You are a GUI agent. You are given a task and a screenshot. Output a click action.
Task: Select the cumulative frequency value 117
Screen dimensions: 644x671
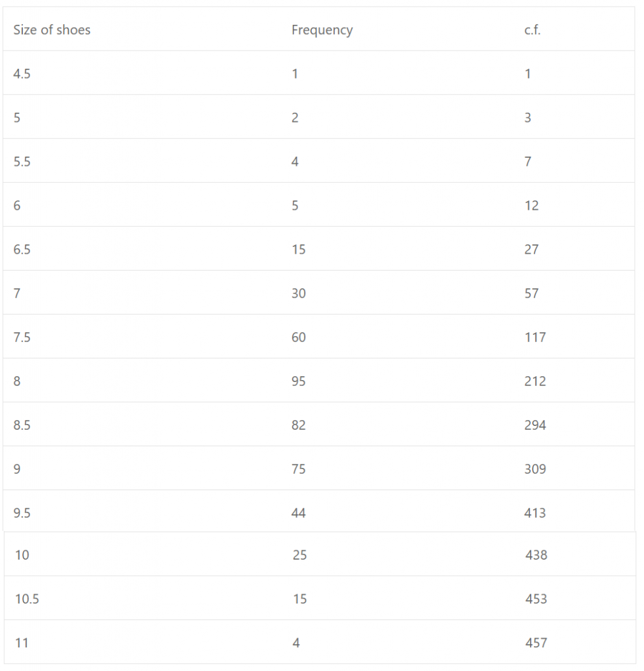click(535, 337)
